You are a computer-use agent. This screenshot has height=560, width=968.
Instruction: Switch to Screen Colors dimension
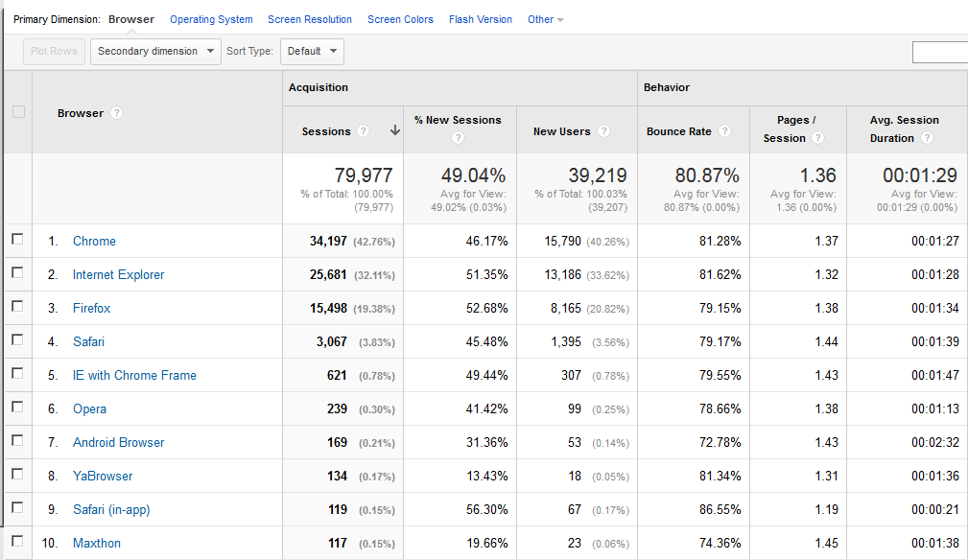pos(400,19)
